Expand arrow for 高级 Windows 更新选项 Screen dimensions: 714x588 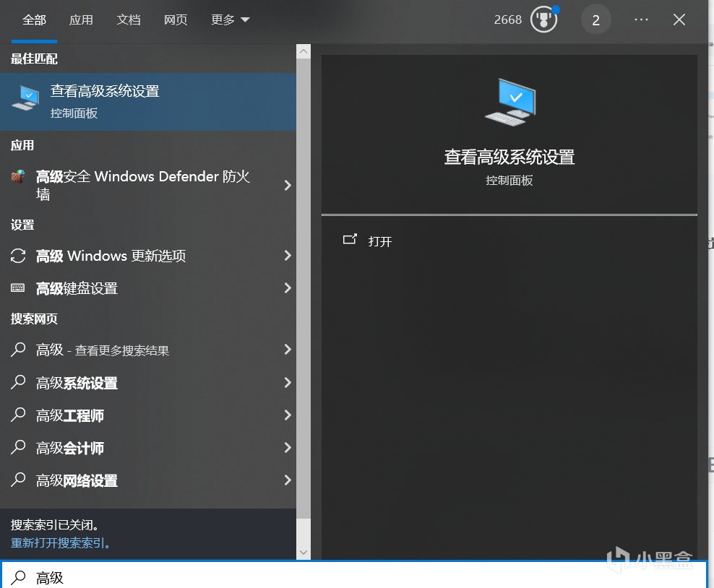coord(288,255)
